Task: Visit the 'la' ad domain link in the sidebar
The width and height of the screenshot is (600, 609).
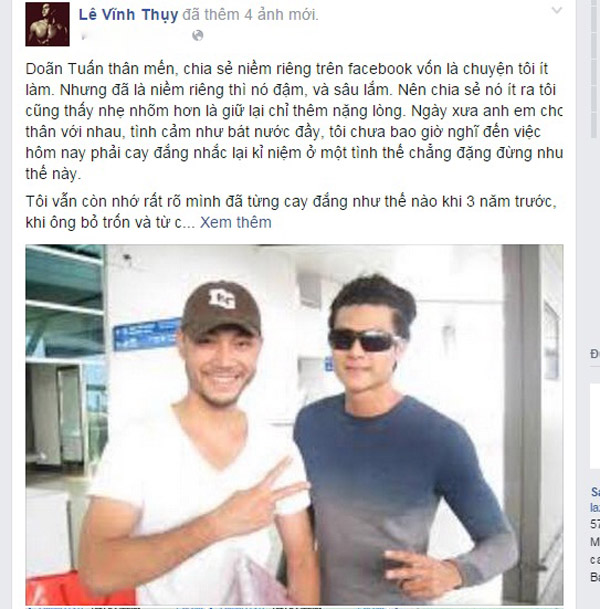Action: (595, 508)
